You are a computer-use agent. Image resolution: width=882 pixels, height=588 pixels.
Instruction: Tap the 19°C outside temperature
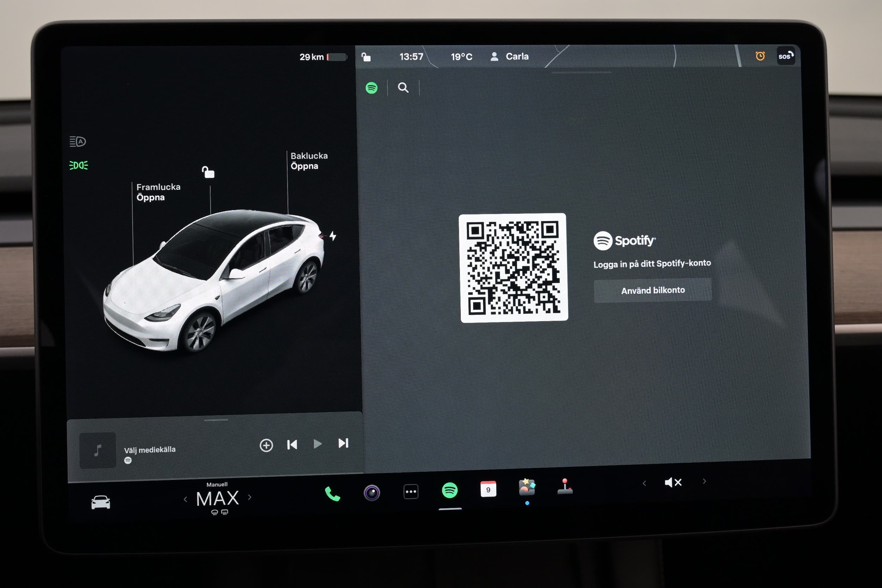coord(461,57)
